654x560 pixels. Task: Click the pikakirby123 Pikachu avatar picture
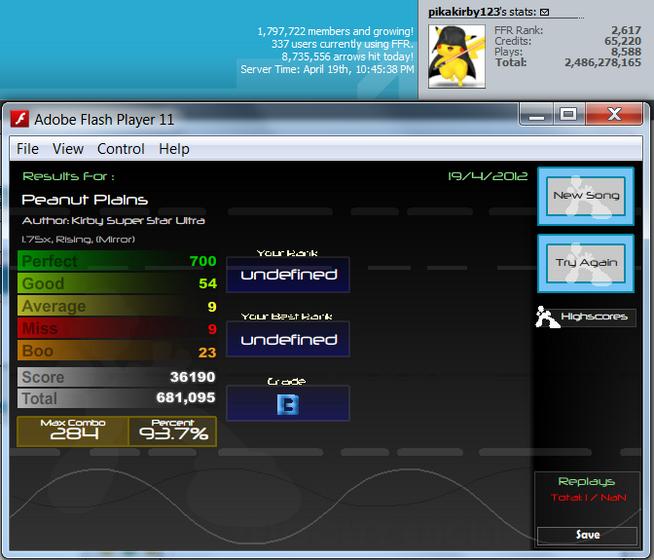coord(457,56)
